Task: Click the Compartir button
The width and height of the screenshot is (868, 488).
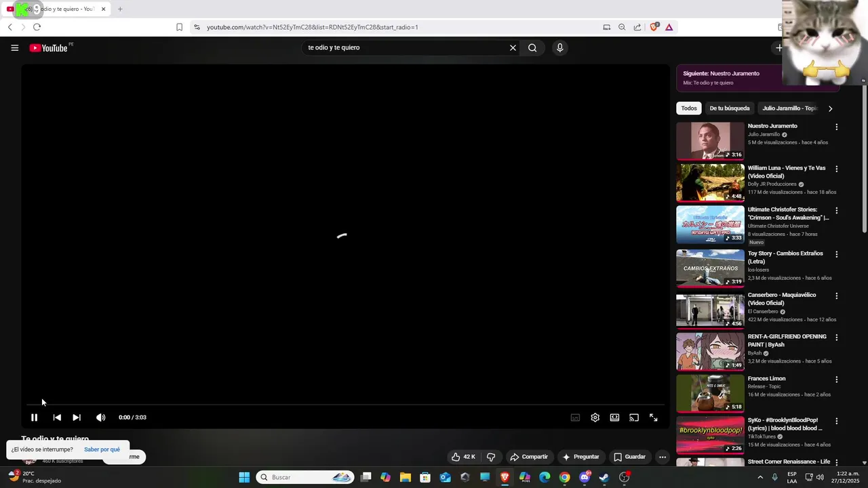Action: pyautogui.click(x=528, y=457)
